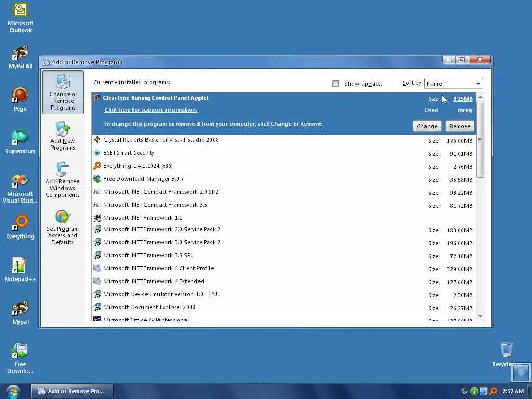Open the Recycle Bin
This screenshot has width=532, height=399.
[507, 355]
